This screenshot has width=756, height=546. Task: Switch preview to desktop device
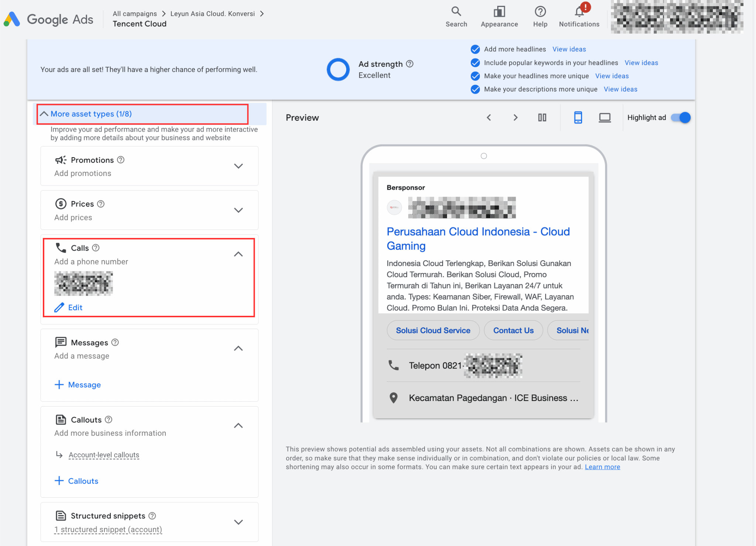605,118
